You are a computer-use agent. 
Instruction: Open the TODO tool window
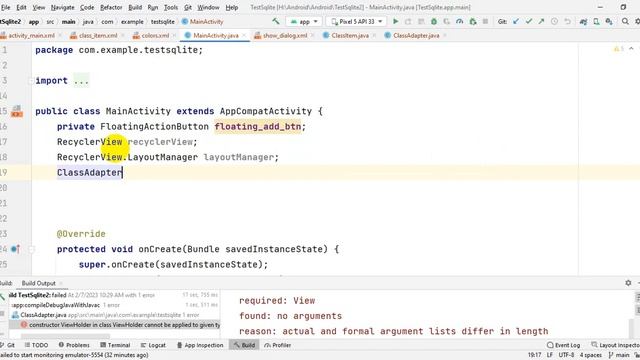[36, 345]
